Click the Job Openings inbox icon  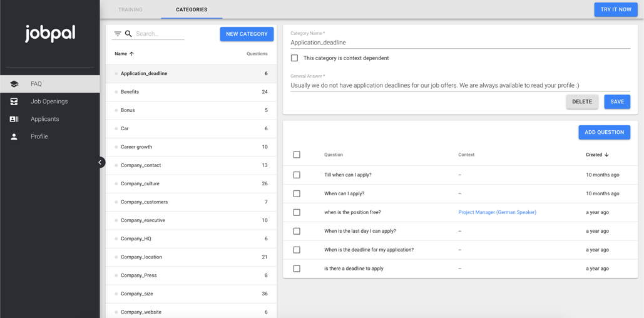coord(14,101)
